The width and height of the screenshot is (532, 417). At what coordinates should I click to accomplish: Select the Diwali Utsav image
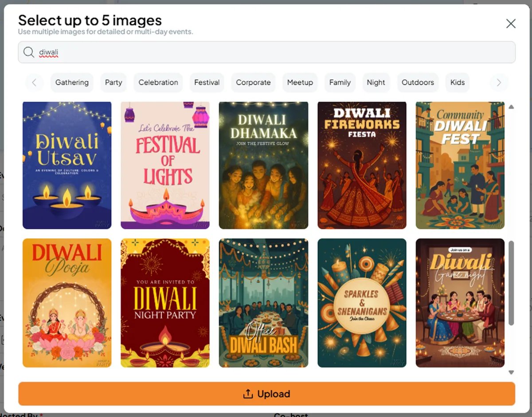tap(67, 165)
